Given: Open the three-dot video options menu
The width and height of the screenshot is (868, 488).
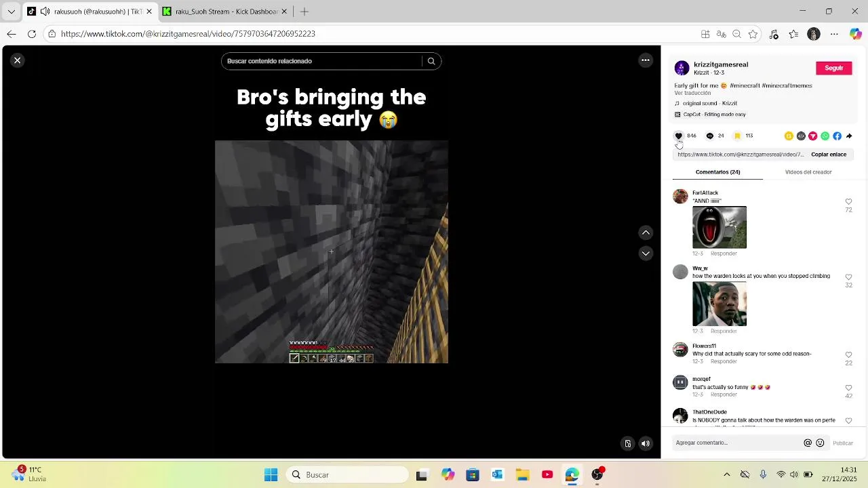Looking at the screenshot, I should 646,60.
